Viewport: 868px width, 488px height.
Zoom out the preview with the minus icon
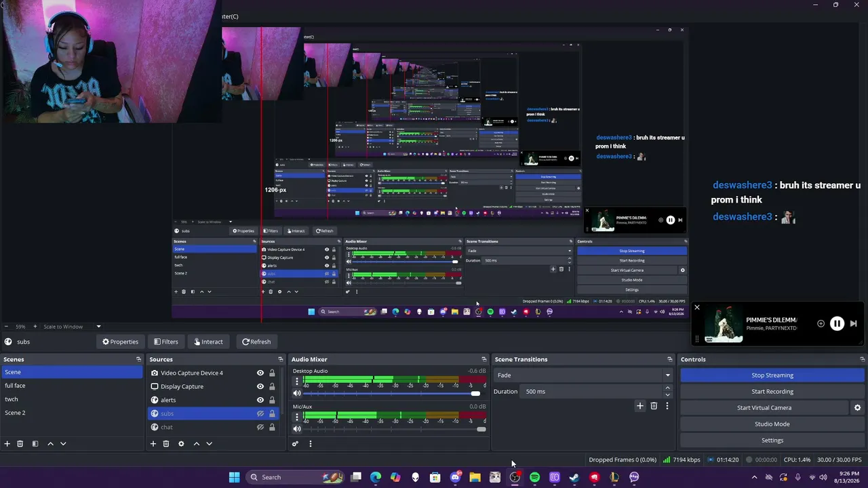tap(6, 327)
